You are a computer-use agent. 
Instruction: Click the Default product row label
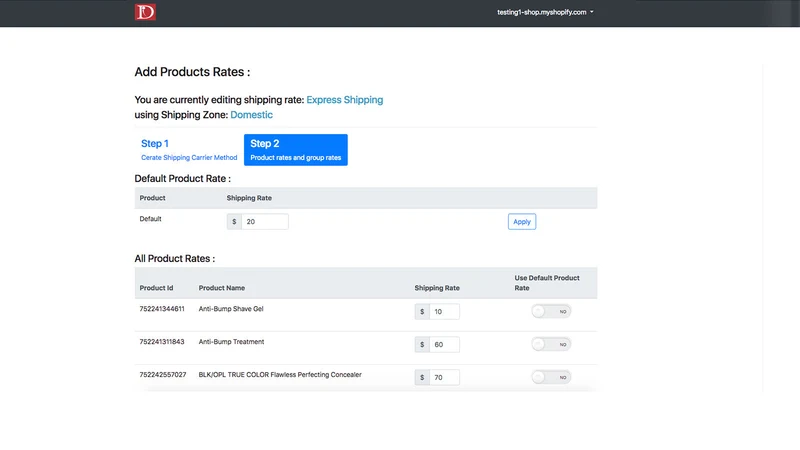point(150,219)
